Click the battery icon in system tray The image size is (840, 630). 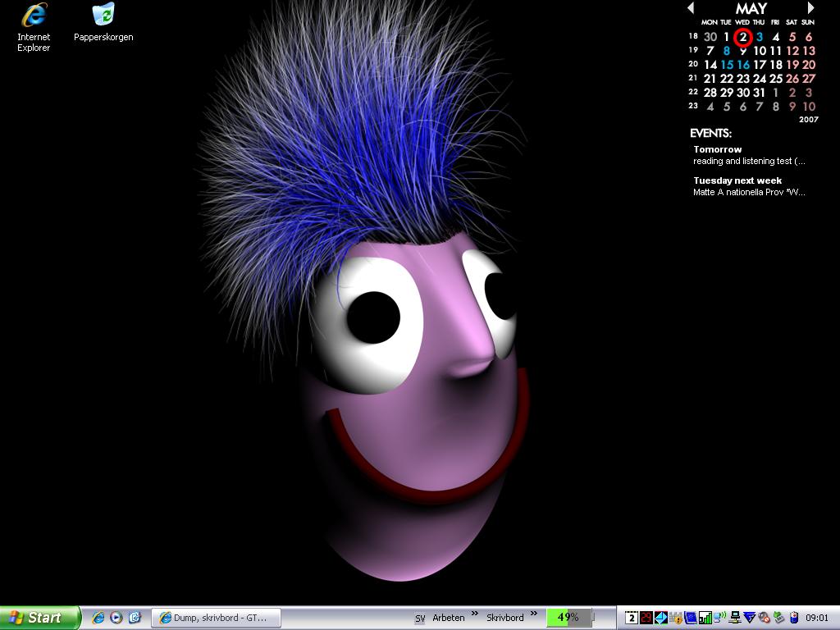pyautogui.click(x=793, y=618)
